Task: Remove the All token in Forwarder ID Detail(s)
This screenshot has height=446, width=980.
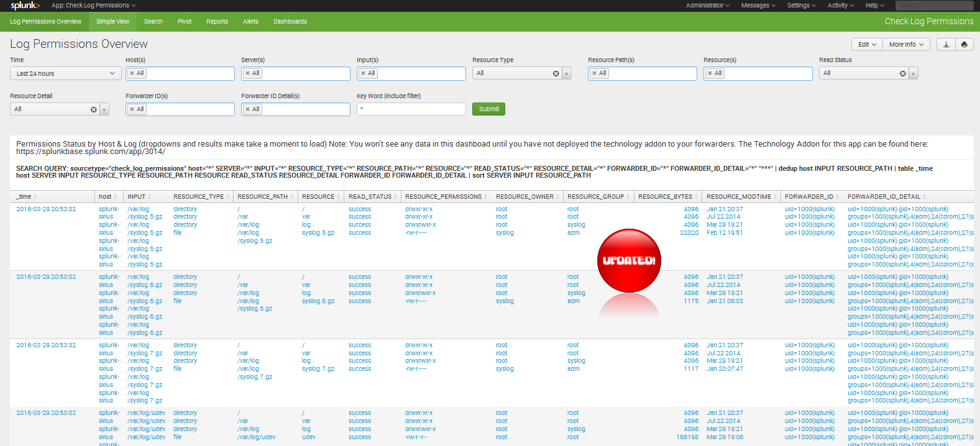Action: 247,109
